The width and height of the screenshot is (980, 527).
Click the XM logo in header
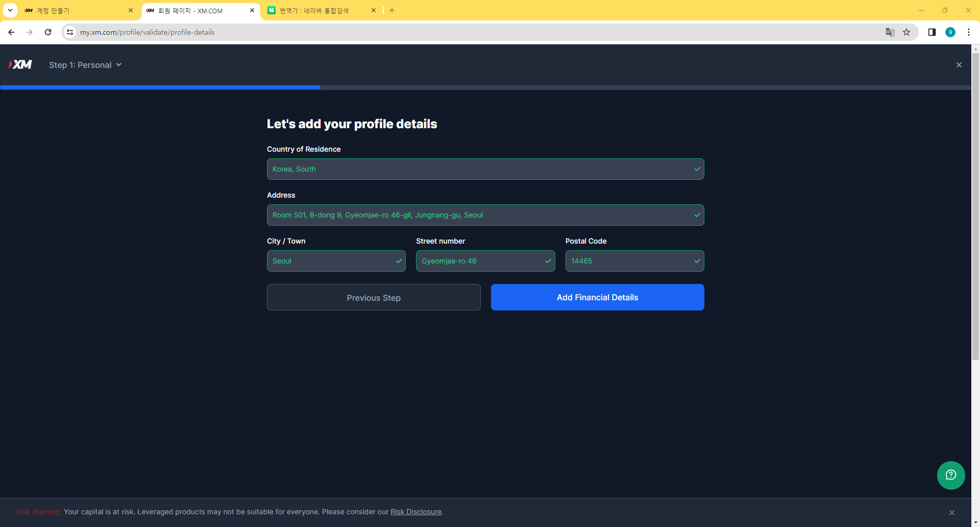tap(20, 64)
